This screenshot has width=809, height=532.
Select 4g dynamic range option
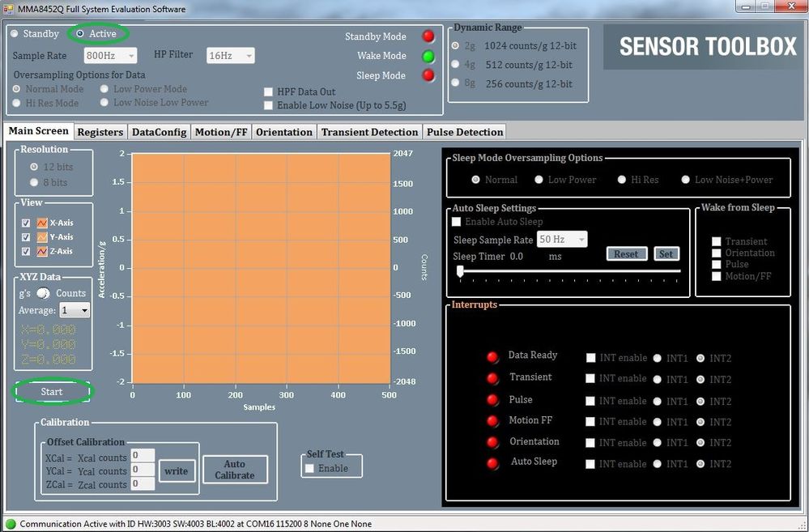(455, 65)
